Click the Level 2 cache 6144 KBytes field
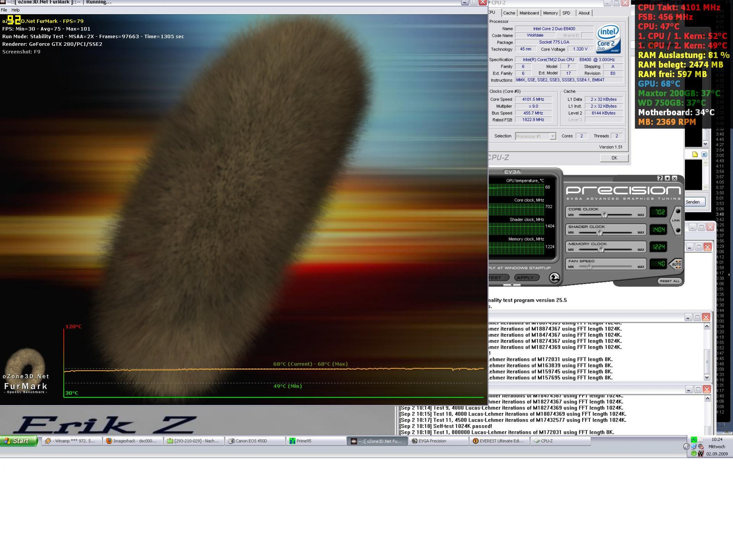The image size is (733, 560). (x=604, y=113)
